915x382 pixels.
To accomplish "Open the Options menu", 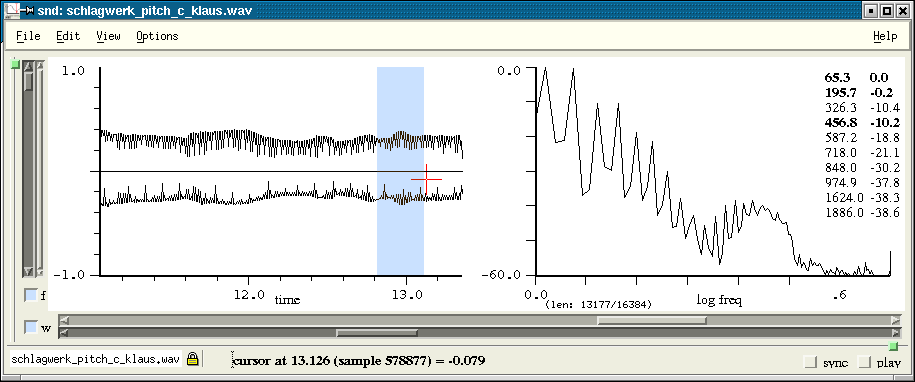I will tap(157, 36).
